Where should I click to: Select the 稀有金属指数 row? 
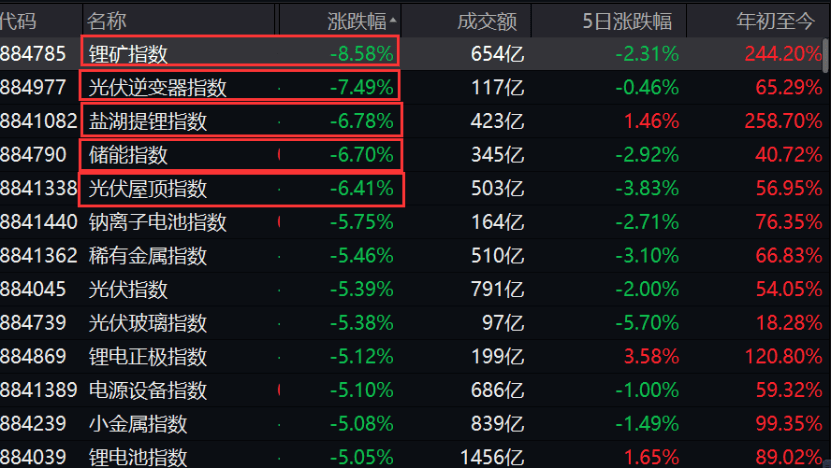tap(413, 255)
